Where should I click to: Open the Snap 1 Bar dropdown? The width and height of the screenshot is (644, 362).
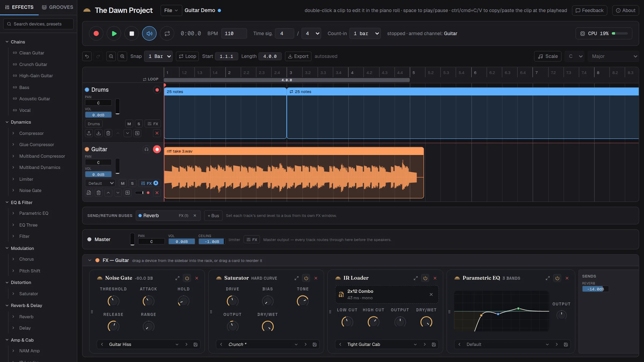[158, 56]
